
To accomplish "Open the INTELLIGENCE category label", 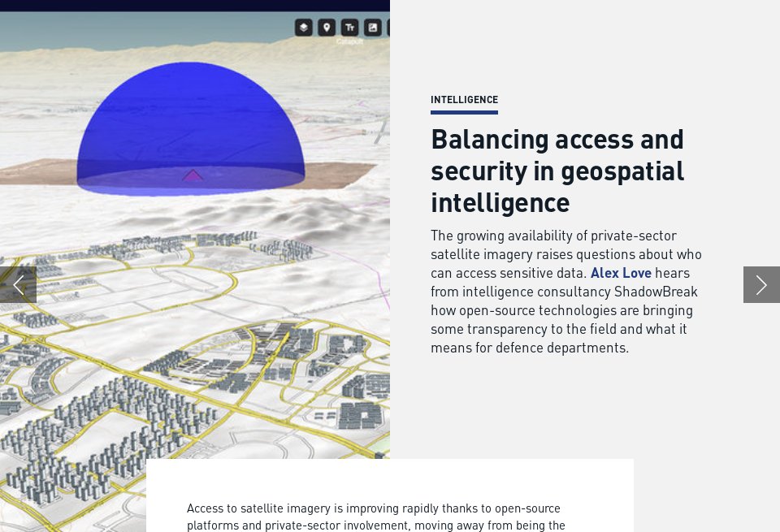I will pos(464,100).
